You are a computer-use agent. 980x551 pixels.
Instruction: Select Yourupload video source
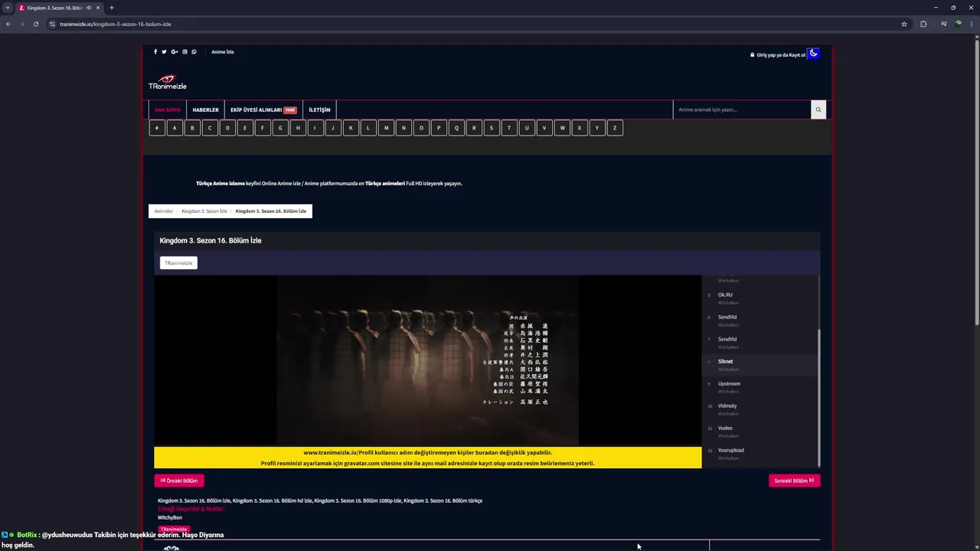click(760, 453)
